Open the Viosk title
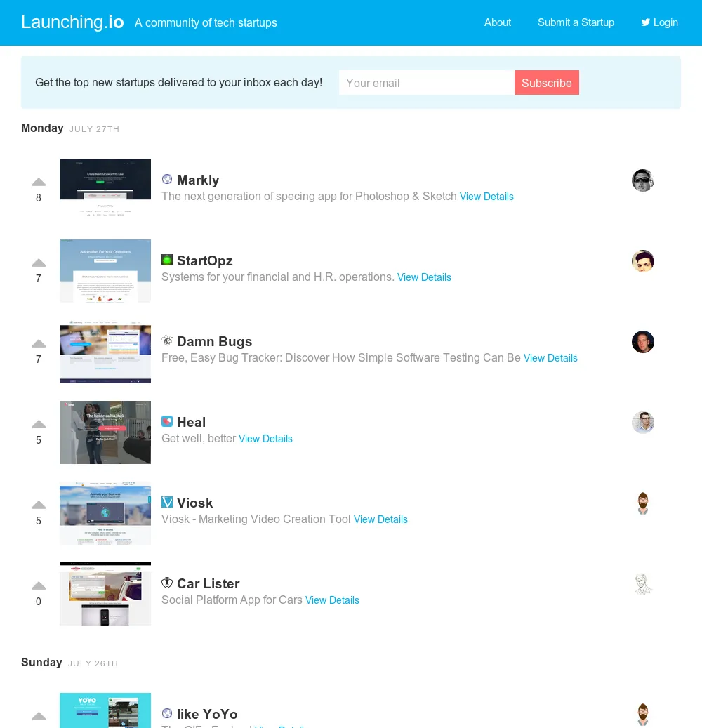 (195, 503)
